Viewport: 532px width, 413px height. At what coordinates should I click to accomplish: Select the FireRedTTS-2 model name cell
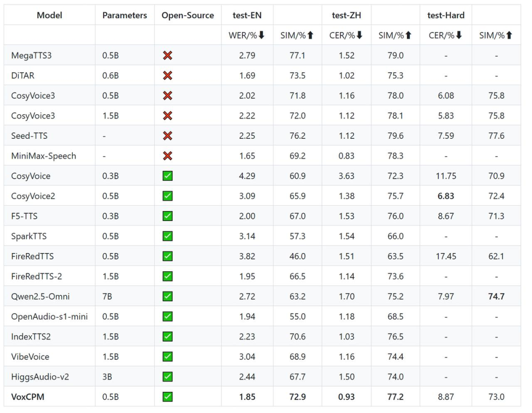coord(36,276)
